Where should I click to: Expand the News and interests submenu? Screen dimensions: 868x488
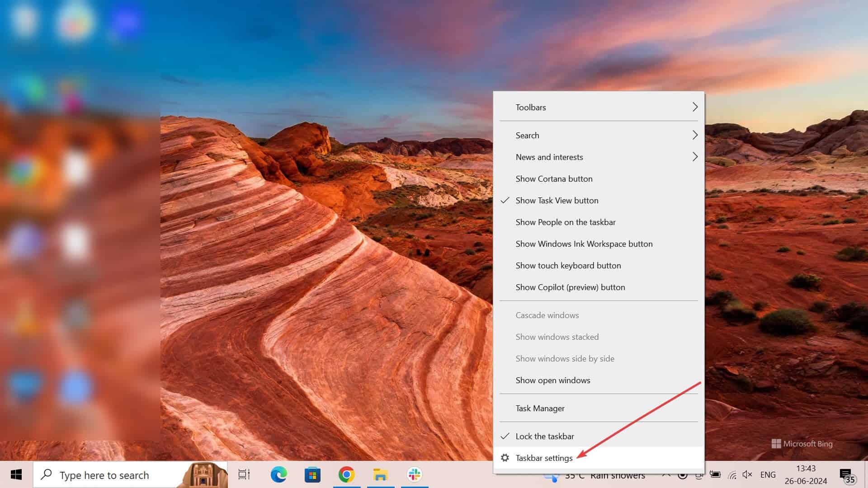550,157
